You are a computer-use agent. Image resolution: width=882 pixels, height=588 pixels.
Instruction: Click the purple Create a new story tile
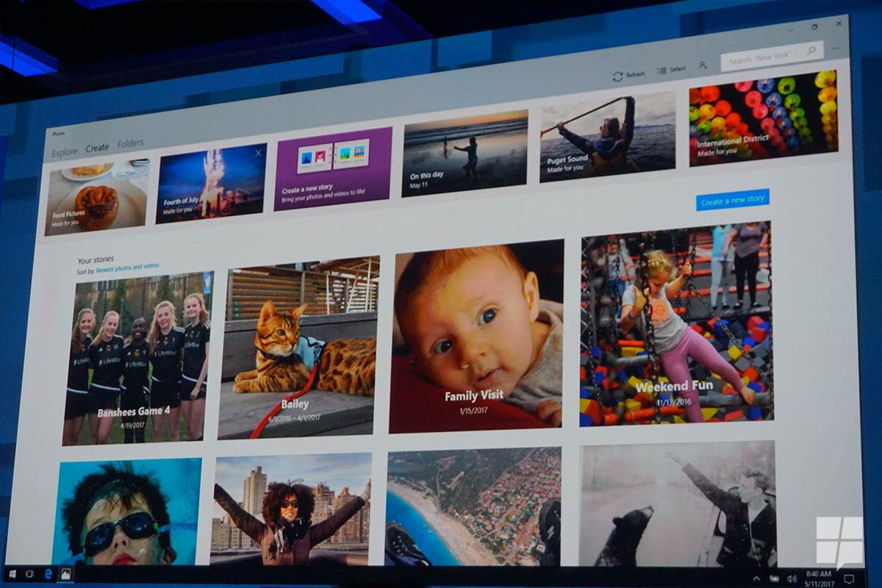[x=333, y=168]
